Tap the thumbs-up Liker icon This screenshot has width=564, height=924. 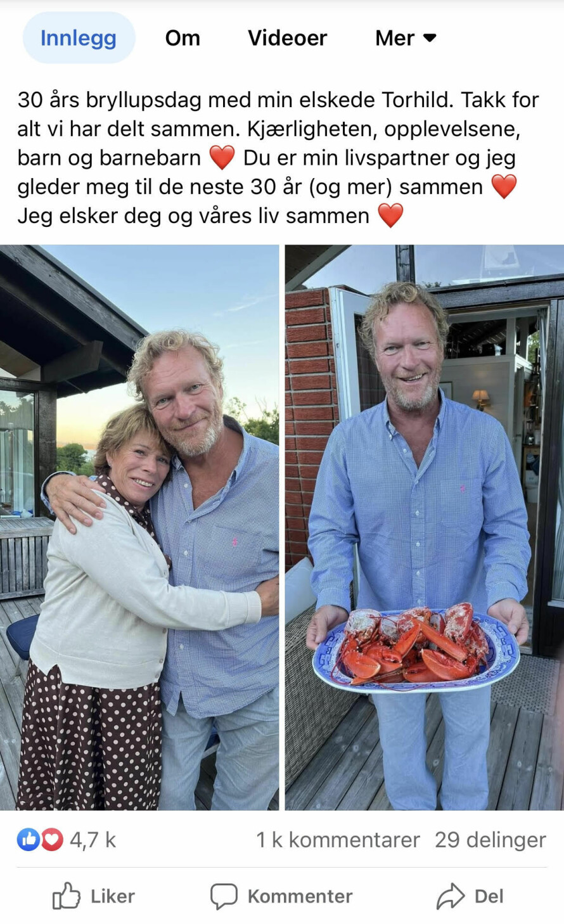click(x=67, y=896)
